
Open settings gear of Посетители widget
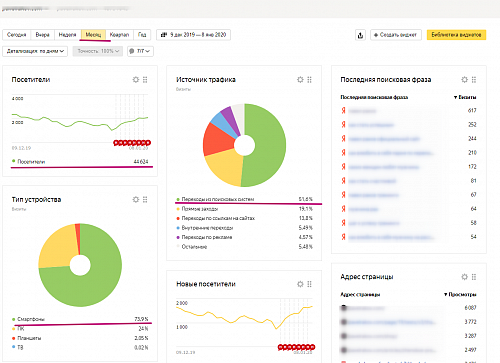point(136,80)
